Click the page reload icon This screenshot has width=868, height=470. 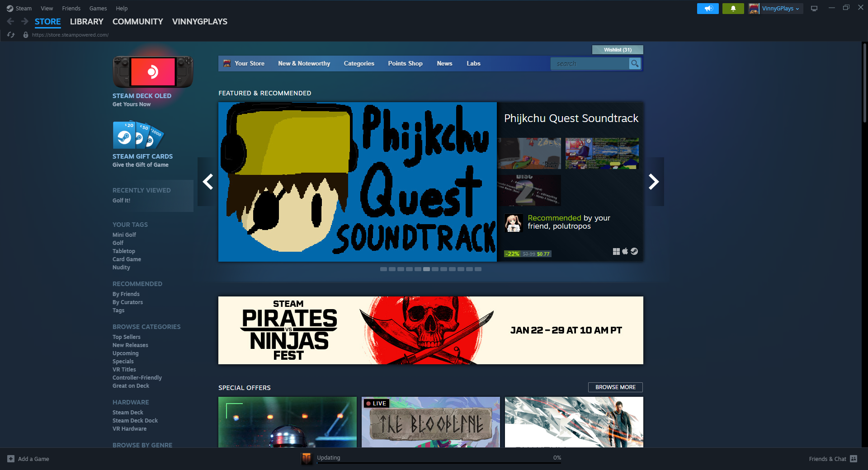[x=11, y=35]
